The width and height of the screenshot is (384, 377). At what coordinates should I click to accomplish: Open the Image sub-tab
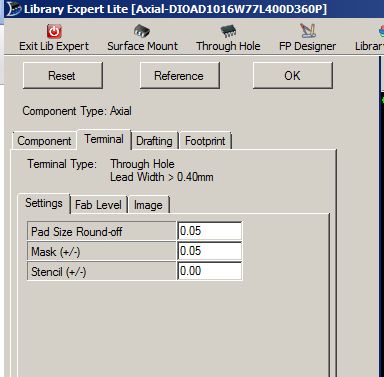[148, 205]
